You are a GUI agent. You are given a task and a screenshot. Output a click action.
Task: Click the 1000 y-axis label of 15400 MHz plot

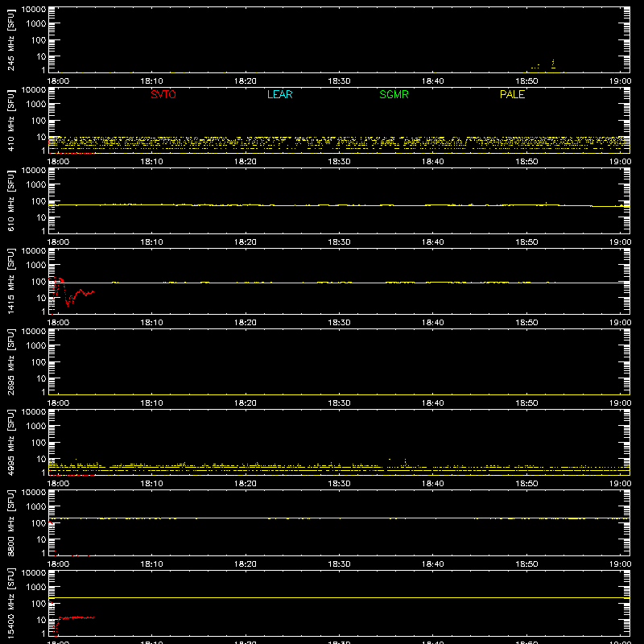(x=36, y=588)
